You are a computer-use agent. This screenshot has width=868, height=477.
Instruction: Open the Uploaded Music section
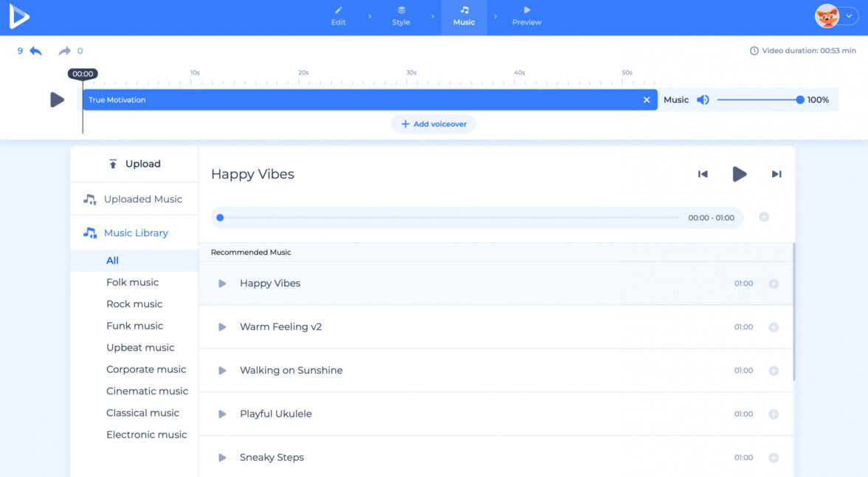(142, 199)
